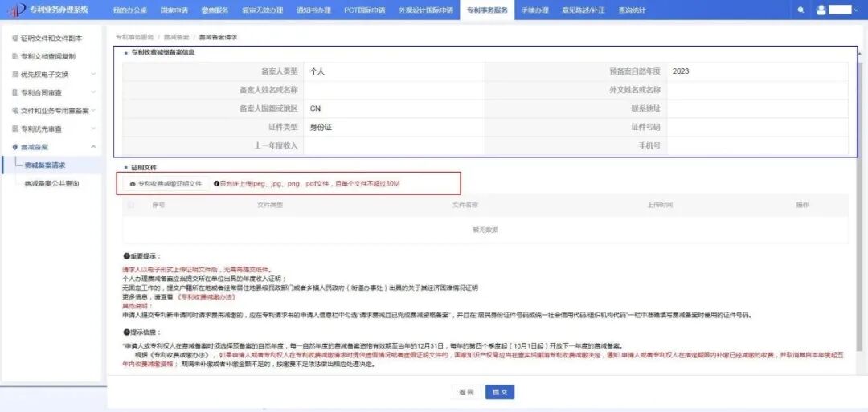Open the 手续办理 top menu

pos(534,10)
